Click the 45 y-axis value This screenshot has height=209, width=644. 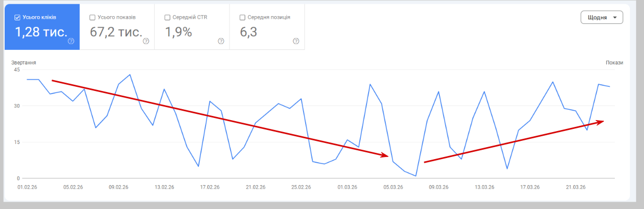click(x=17, y=70)
